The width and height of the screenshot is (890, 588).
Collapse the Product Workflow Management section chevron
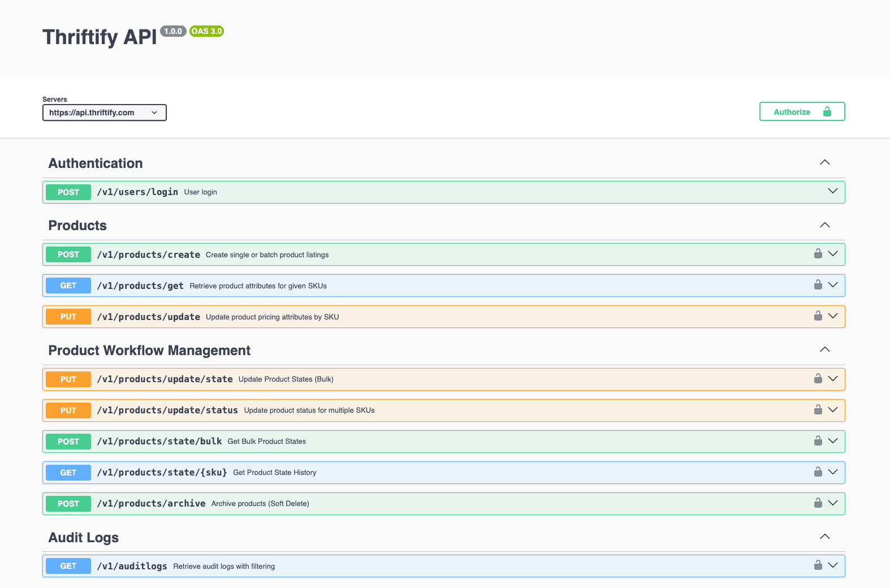pyautogui.click(x=825, y=349)
